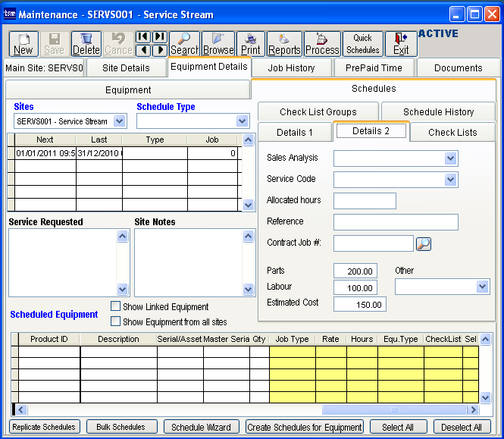Open the Service Code dropdown
504x439 pixels.
pos(451,180)
